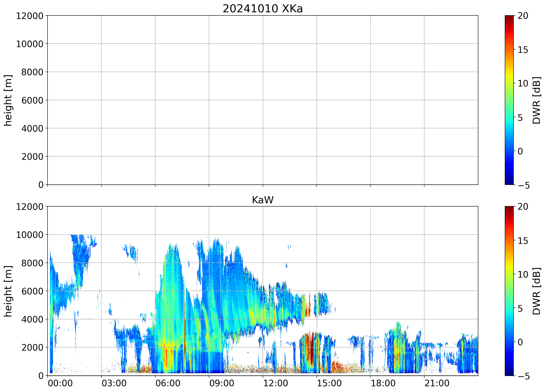The width and height of the screenshot is (546, 392).
Task: Click the 09:00 time axis label
Action: (x=222, y=383)
